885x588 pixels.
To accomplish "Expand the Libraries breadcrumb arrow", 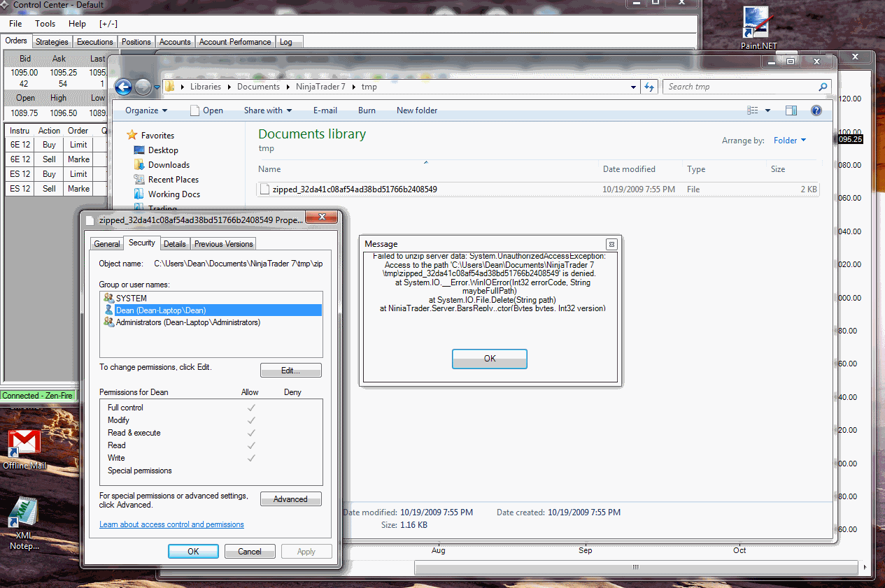I will 230,87.
